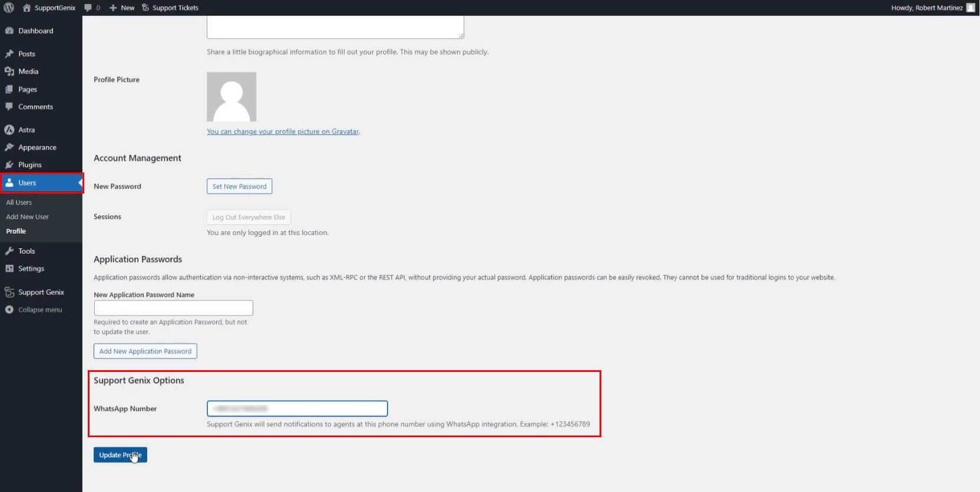Click the Support Genix sidebar icon
Viewport: 980px width, 492px height.
point(9,292)
